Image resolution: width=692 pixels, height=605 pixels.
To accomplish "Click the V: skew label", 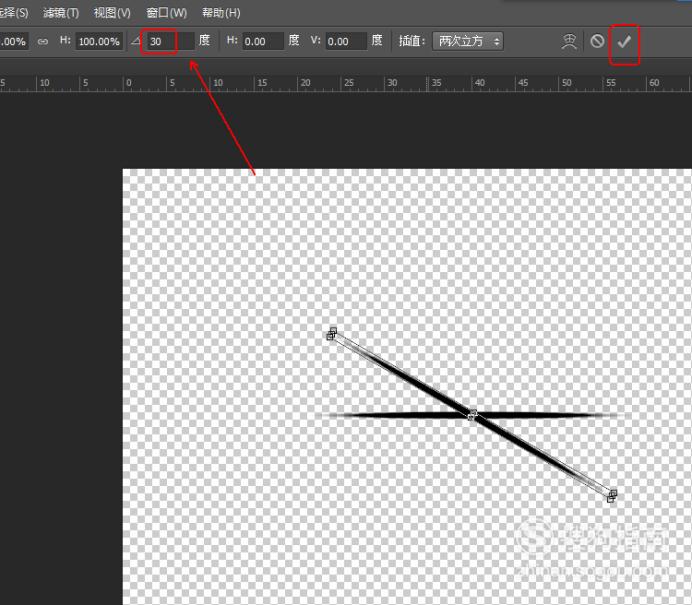I will [x=315, y=40].
